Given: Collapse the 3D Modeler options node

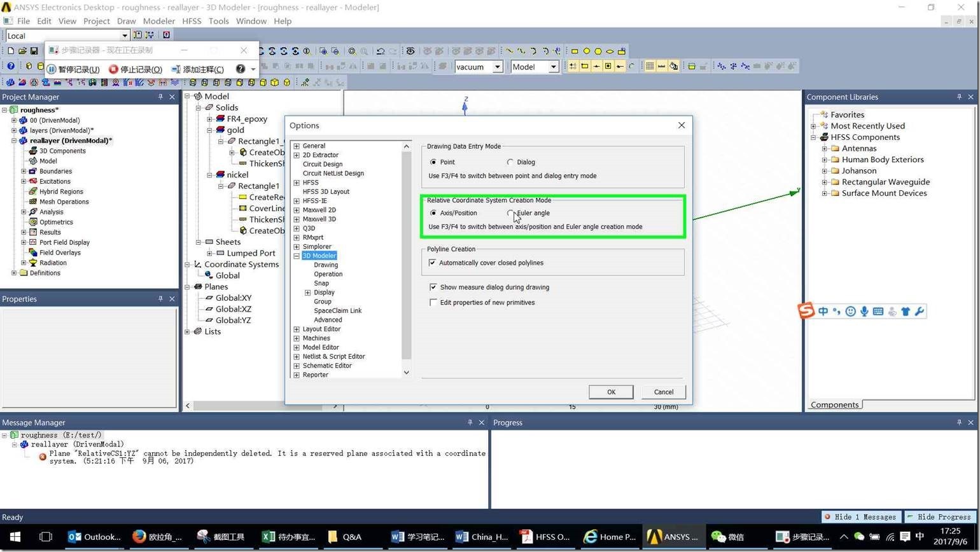Looking at the screenshot, I should point(297,256).
